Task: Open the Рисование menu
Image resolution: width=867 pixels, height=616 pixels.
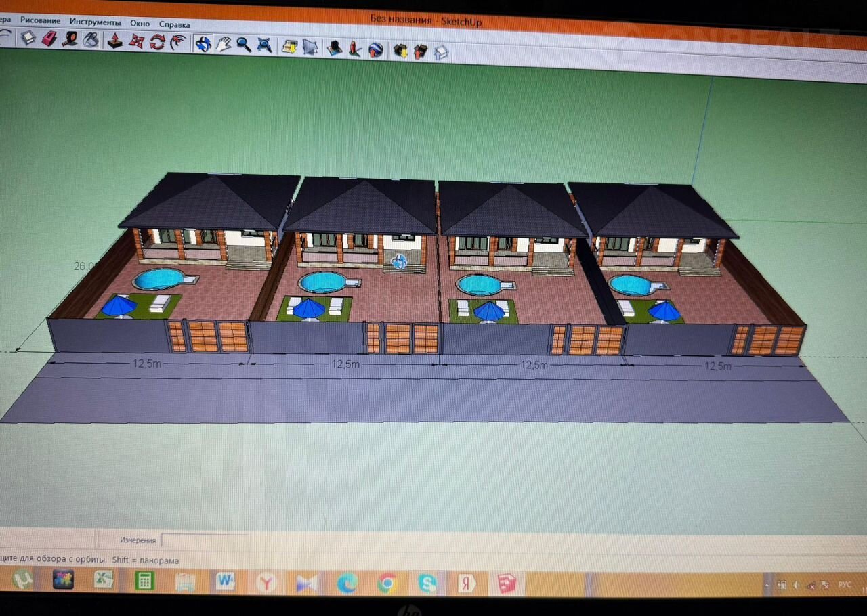Action: pyautogui.click(x=40, y=21)
